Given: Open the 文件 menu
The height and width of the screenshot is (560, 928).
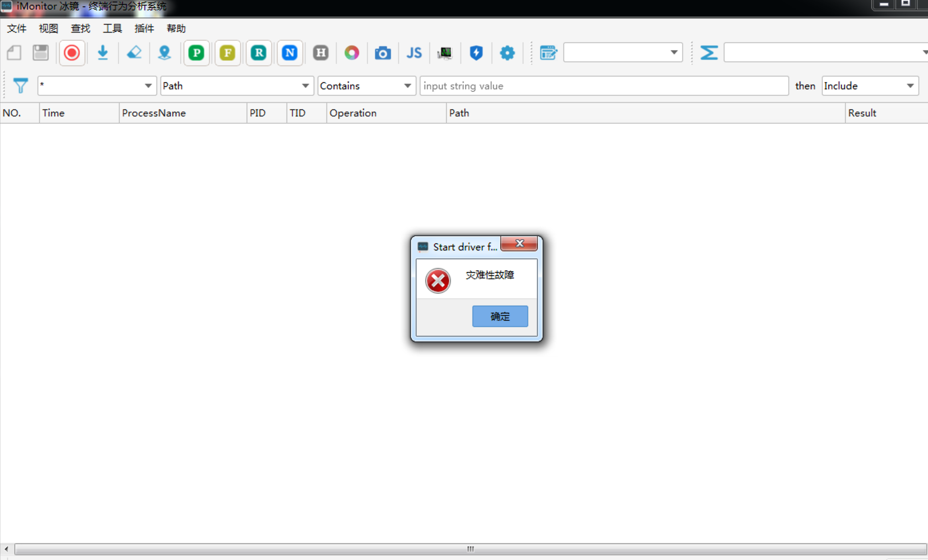Looking at the screenshot, I should click(16, 28).
